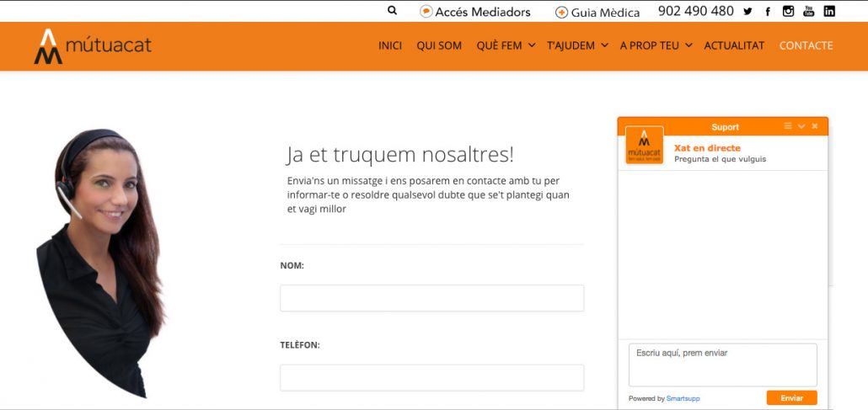868x410 pixels.
Task: Open the QUI SOM menu item
Action: click(x=439, y=45)
